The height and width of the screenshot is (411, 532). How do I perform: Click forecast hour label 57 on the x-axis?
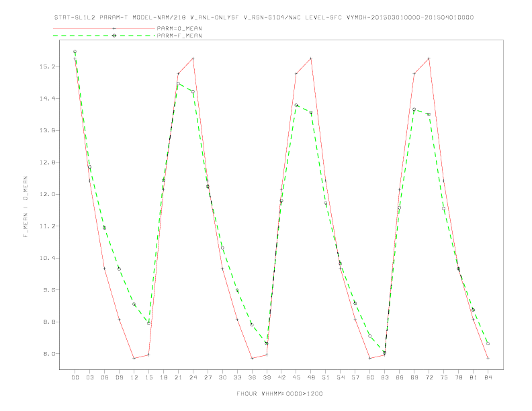(x=355, y=377)
